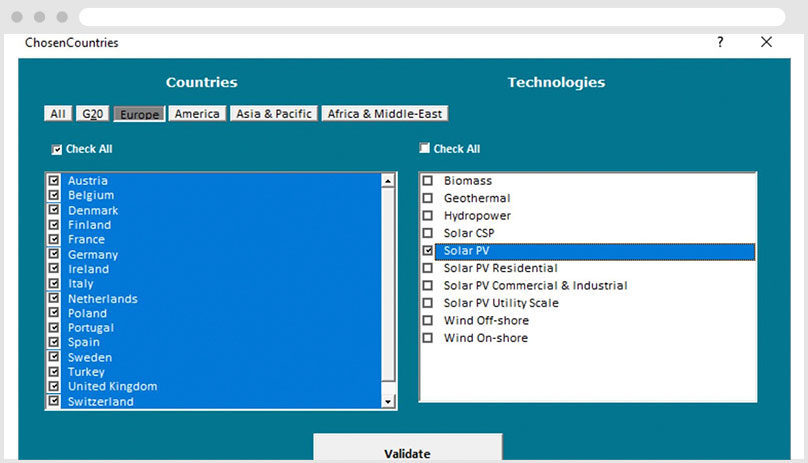
Task: Uncheck the Austria checkbox
Action: (54, 181)
